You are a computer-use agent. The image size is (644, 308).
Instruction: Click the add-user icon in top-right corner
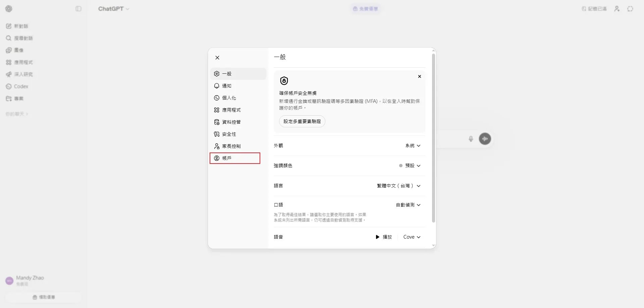click(x=616, y=9)
